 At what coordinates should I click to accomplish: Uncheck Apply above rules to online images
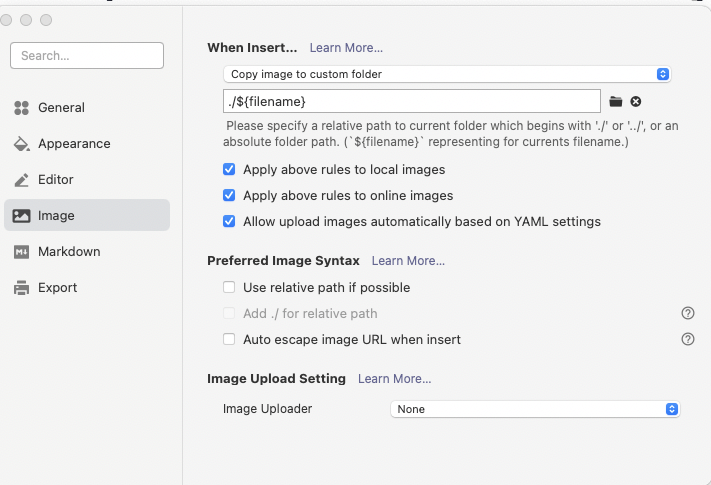pos(229,195)
